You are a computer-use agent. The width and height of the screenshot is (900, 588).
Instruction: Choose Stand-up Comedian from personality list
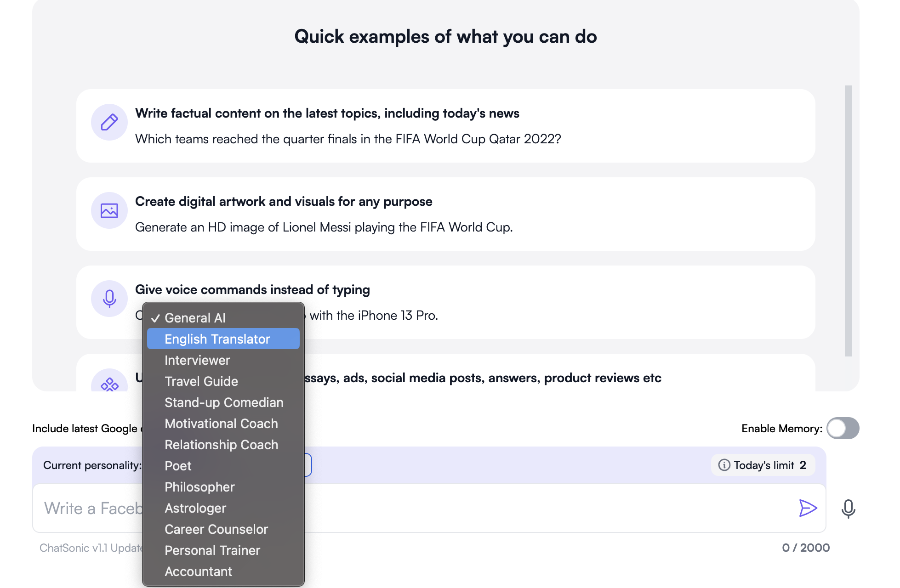pos(224,402)
